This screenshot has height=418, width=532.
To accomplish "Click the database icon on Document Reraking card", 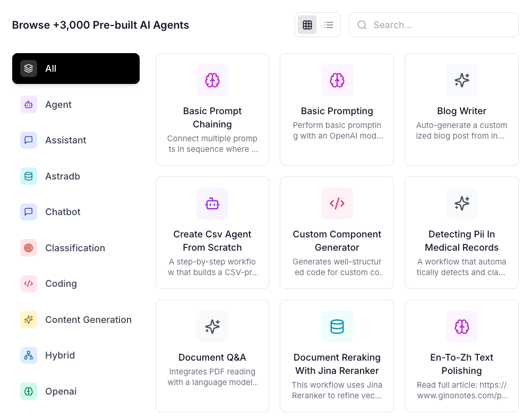I will coord(337,327).
